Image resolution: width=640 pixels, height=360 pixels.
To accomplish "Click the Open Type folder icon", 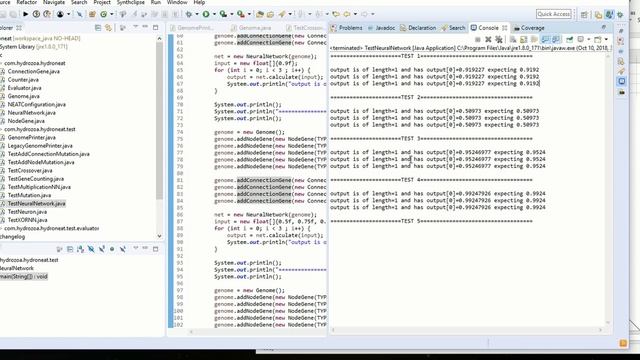I will [260, 14].
